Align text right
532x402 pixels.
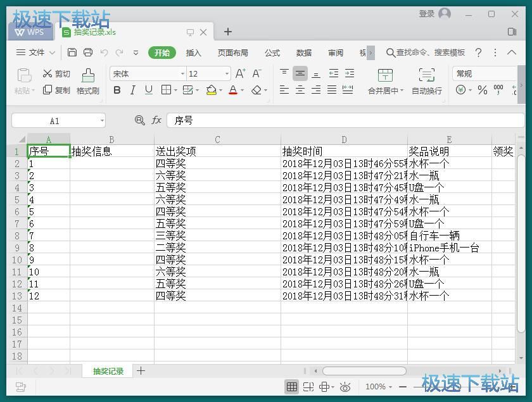click(316, 89)
